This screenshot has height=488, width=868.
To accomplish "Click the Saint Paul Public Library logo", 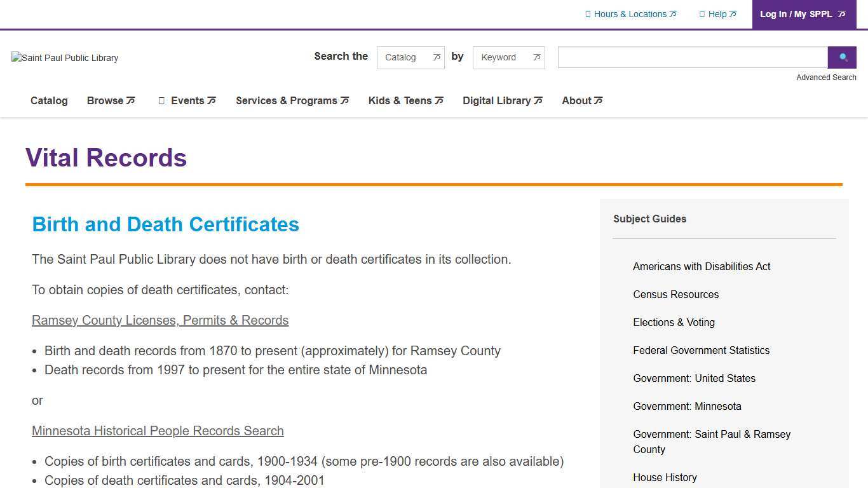I will (x=64, y=57).
